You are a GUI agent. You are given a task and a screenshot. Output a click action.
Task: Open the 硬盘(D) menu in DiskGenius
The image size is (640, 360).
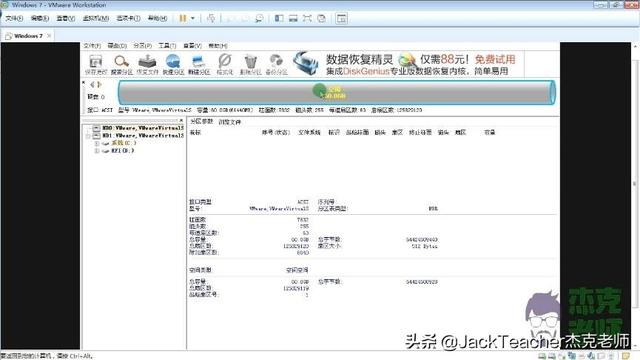point(117,46)
